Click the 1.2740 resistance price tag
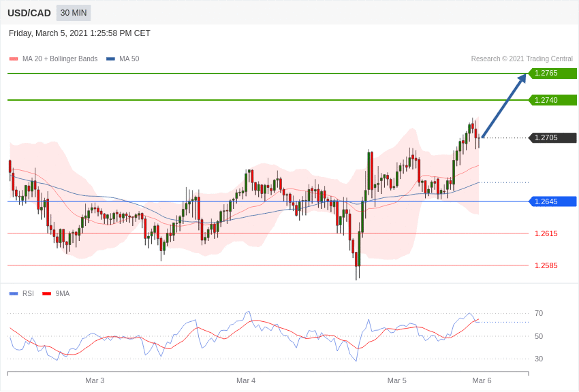This screenshot has width=579, height=392. (x=552, y=100)
